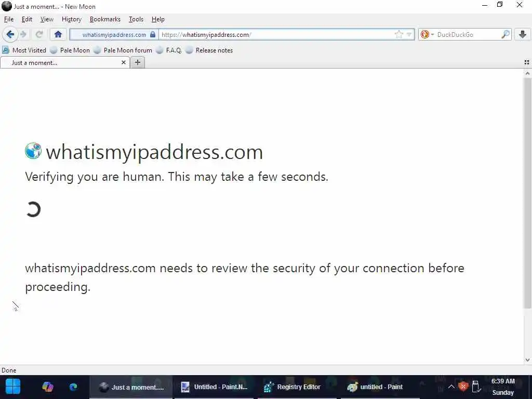Show hidden system tray icons chevron
Viewport: 532px width, 399px height.
pos(451,387)
